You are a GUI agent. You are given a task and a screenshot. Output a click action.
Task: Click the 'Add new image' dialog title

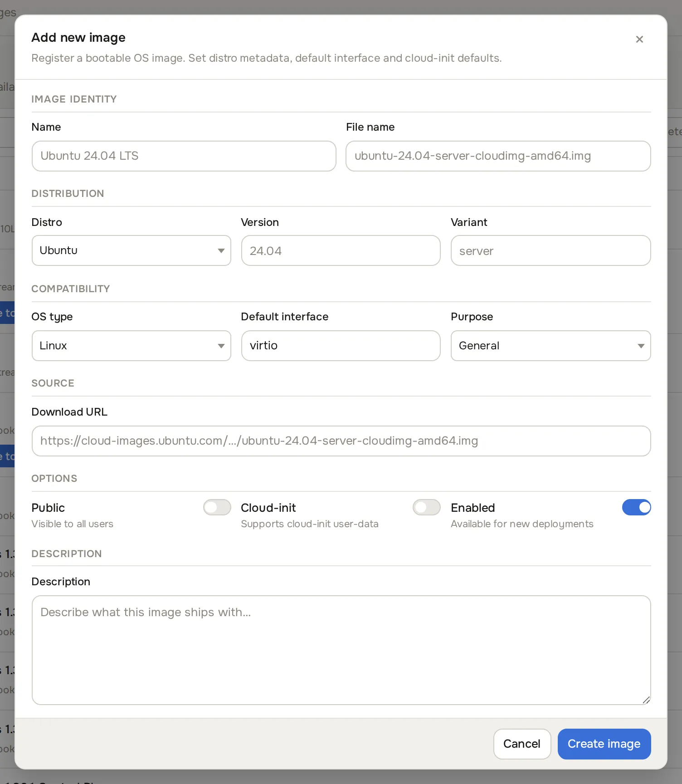pos(78,38)
